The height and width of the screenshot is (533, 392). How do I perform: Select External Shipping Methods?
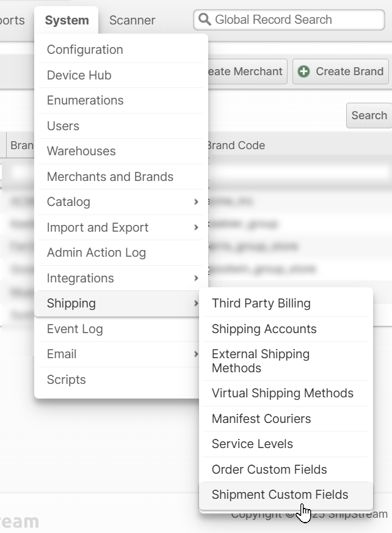pyautogui.click(x=261, y=361)
